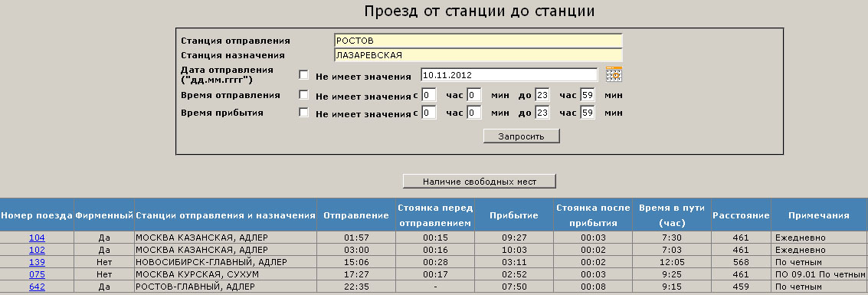868x295 pixels.
Task: Open train 642 link
Action: pyautogui.click(x=37, y=287)
